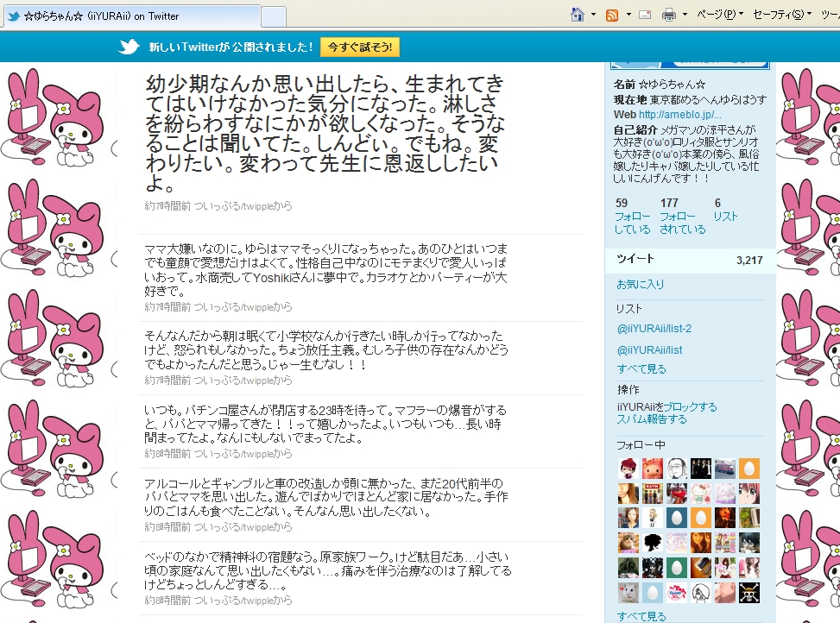This screenshot has height=623, width=840.
Task: Click twipple link under the アルコール tweet
Action: click(x=236, y=526)
